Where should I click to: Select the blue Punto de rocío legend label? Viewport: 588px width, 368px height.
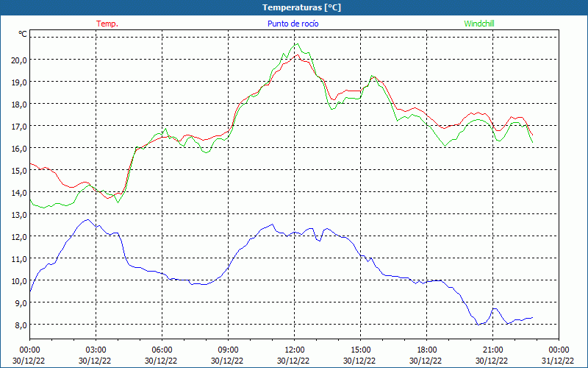pyautogui.click(x=293, y=24)
